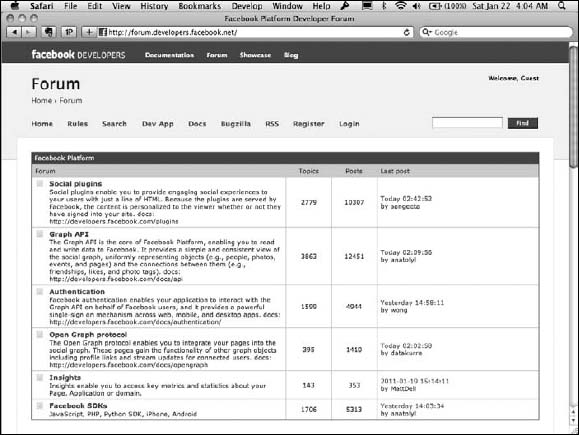Click the volume speaker icon

417,6
